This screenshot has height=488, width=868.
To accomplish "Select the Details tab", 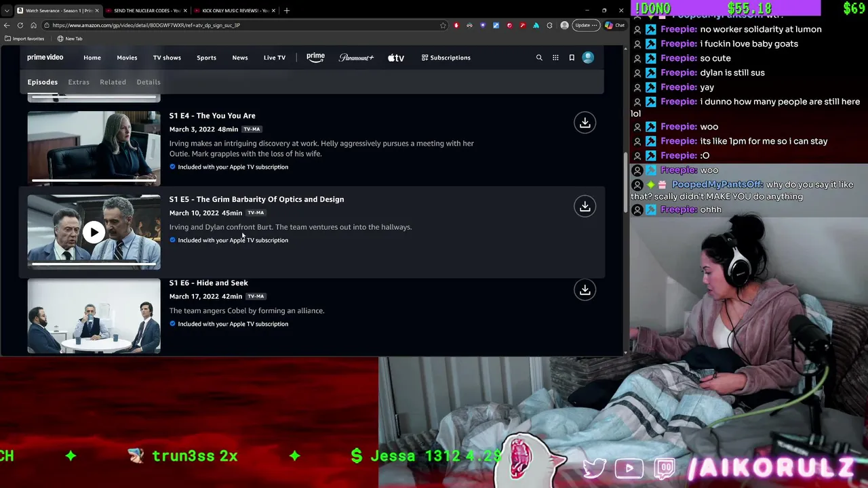I will tap(149, 82).
